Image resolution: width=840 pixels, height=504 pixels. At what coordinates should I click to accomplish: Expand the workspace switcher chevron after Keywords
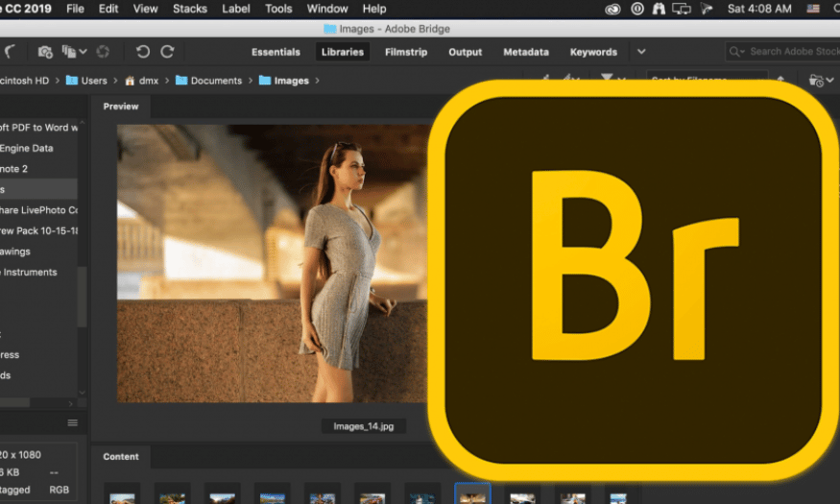tap(641, 52)
